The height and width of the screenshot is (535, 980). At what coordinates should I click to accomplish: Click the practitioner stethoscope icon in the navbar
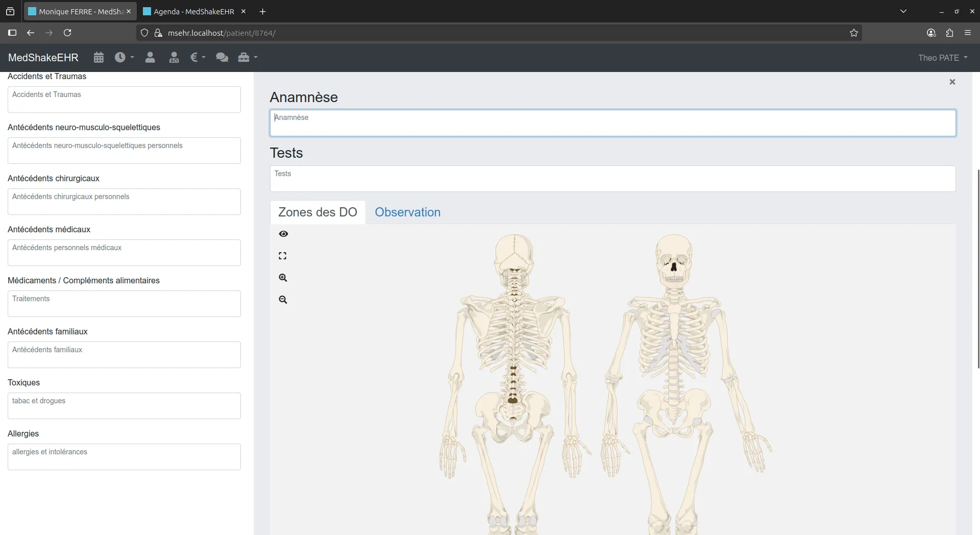tap(174, 57)
